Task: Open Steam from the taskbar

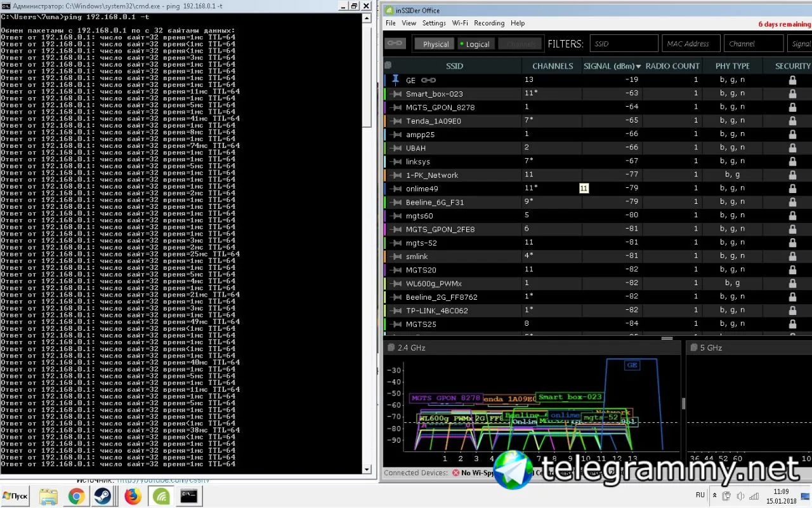Action: click(103, 496)
